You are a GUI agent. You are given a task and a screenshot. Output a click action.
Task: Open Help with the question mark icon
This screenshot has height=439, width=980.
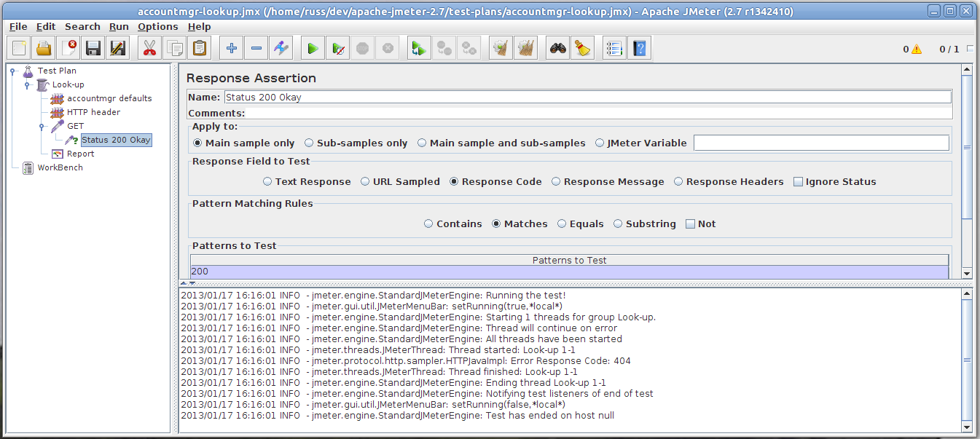(x=640, y=49)
